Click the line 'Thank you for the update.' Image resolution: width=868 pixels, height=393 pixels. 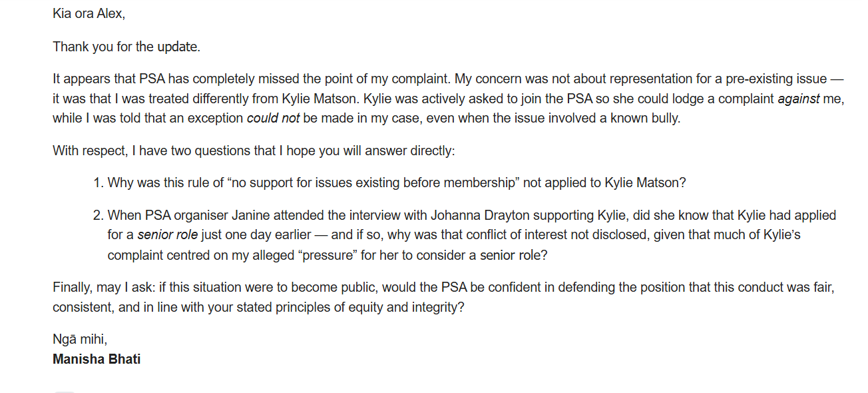pos(126,47)
